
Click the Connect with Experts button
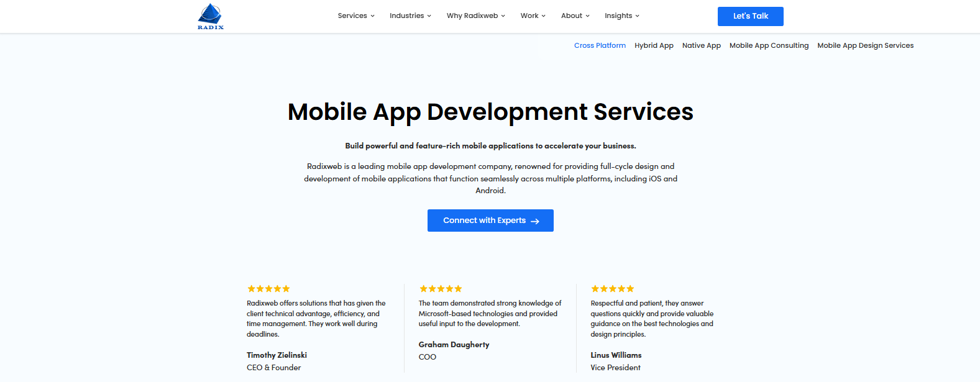tap(490, 221)
